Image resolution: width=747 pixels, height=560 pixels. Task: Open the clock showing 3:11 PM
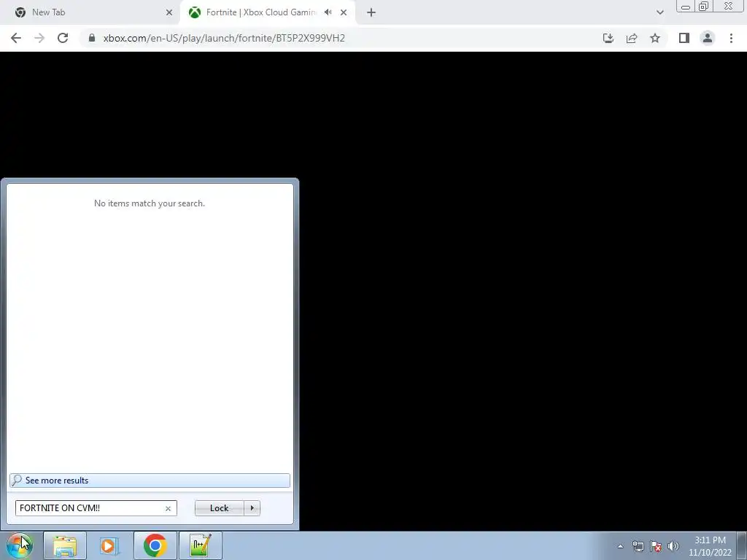(x=710, y=546)
